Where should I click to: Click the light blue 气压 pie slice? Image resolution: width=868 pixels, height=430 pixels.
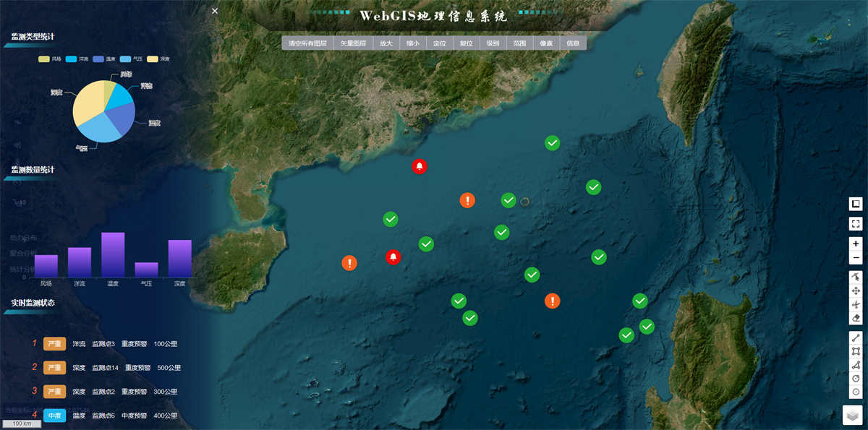100,128
